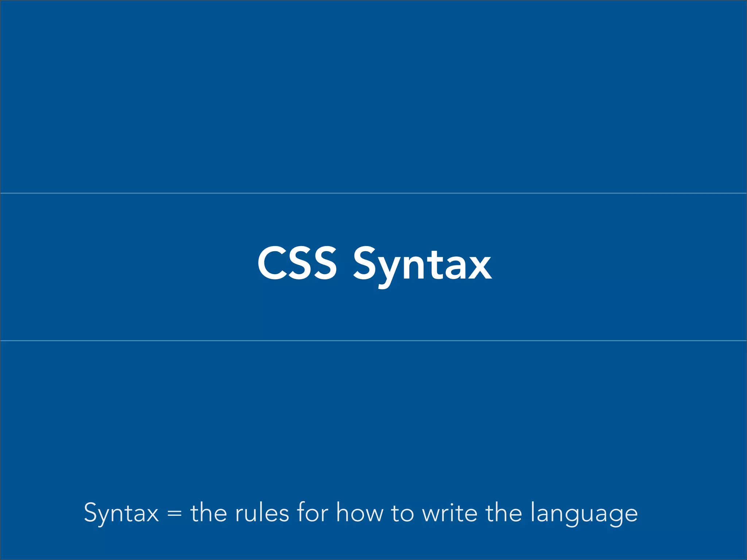The image size is (747, 560).
Task: Click the word "for" in the subtitle
Action: (312, 512)
